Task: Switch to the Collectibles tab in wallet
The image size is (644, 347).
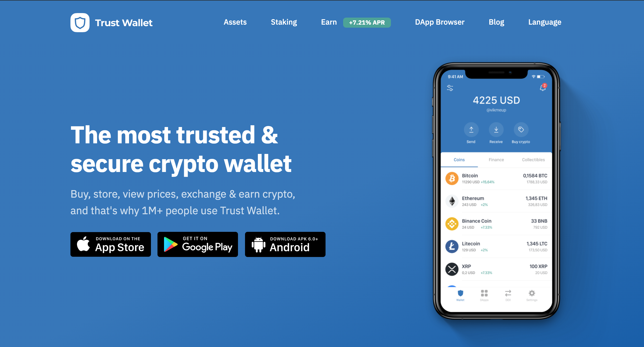Action: [533, 159]
